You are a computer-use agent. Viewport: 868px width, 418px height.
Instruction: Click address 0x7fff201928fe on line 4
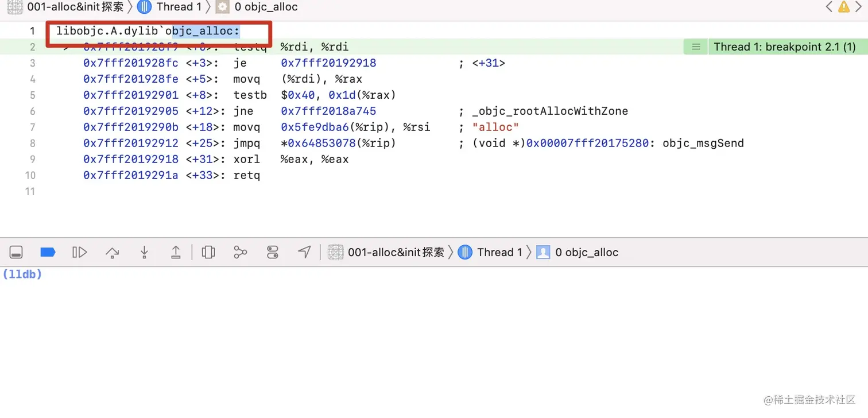pos(131,79)
